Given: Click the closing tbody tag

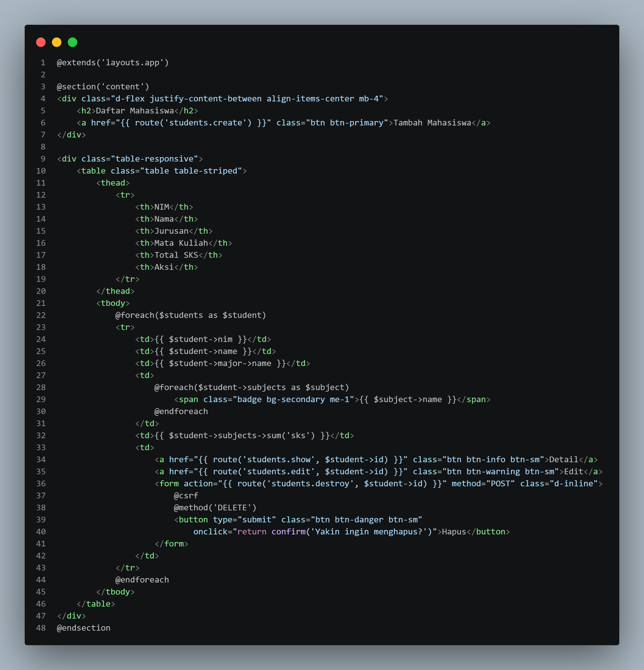Looking at the screenshot, I should click(x=116, y=592).
